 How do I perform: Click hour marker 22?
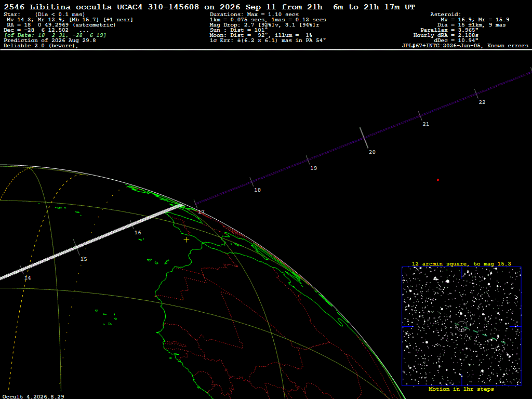coord(482,102)
